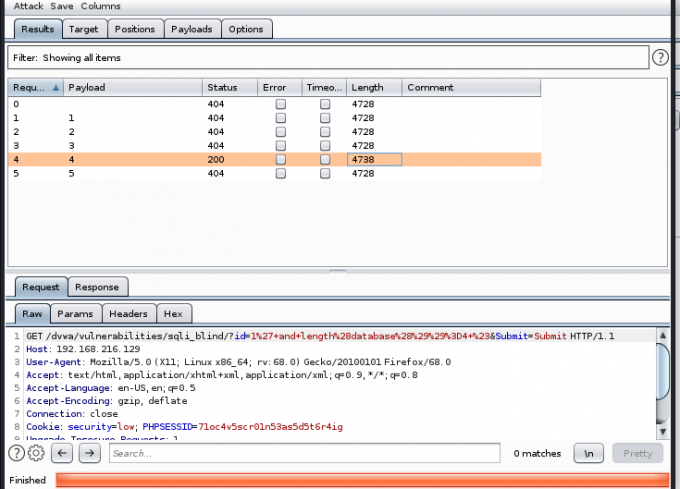Go to previous search match arrow
This screenshot has height=489, width=680.
click(62, 453)
